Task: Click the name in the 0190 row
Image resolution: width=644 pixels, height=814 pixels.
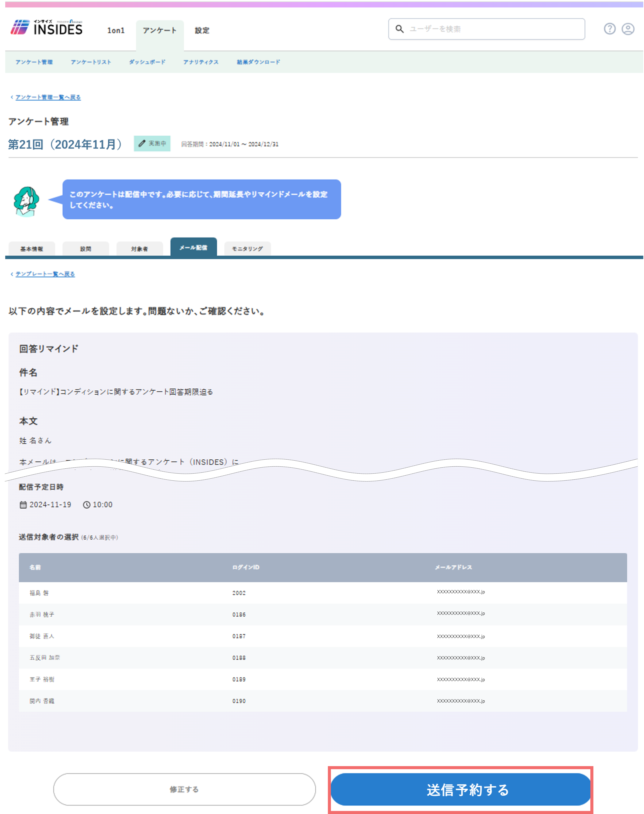Action: pos(42,701)
